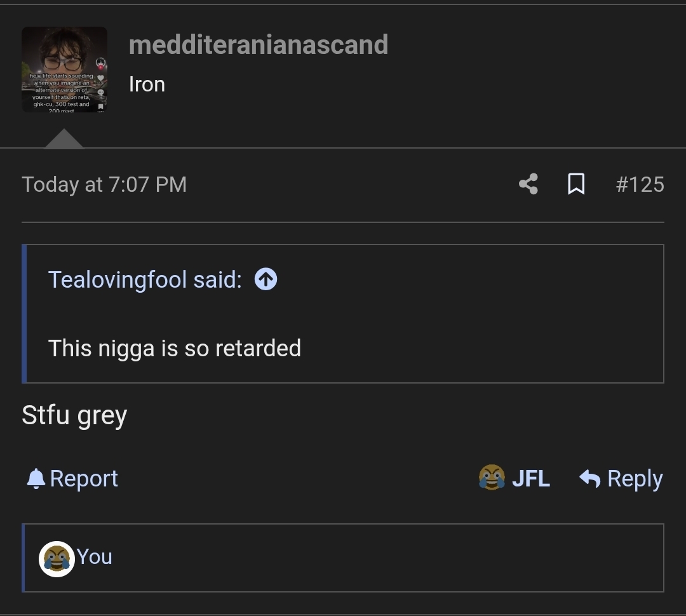Open medditeranianascand's avatar thumbnail

coord(64,69)
